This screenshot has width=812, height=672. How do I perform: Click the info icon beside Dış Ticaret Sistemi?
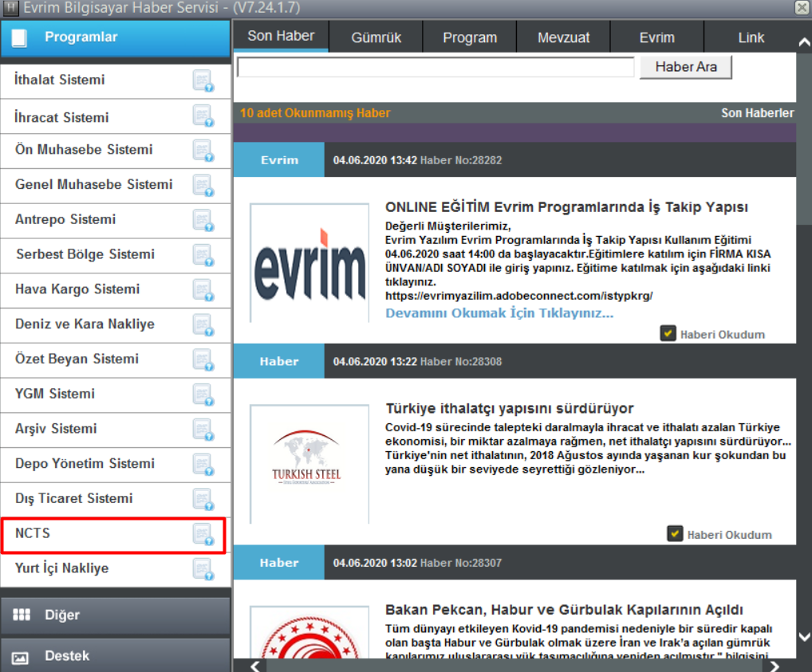click(203, 499)
